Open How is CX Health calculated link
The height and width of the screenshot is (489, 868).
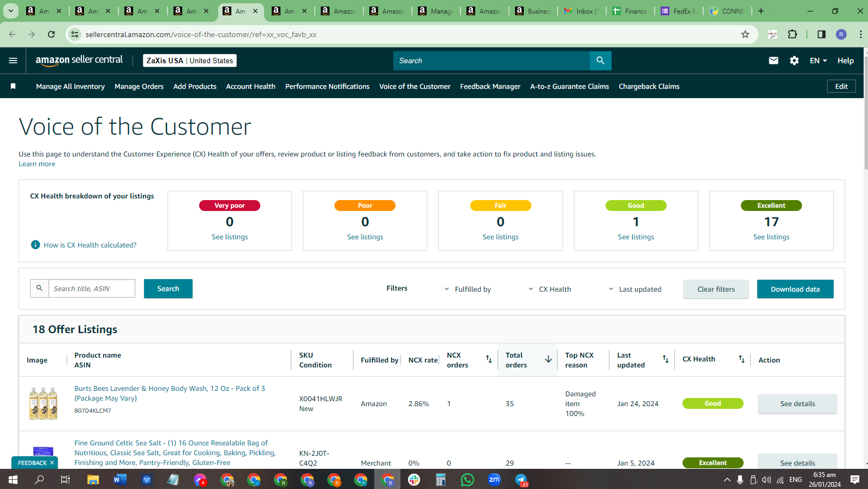pos(90,245)
